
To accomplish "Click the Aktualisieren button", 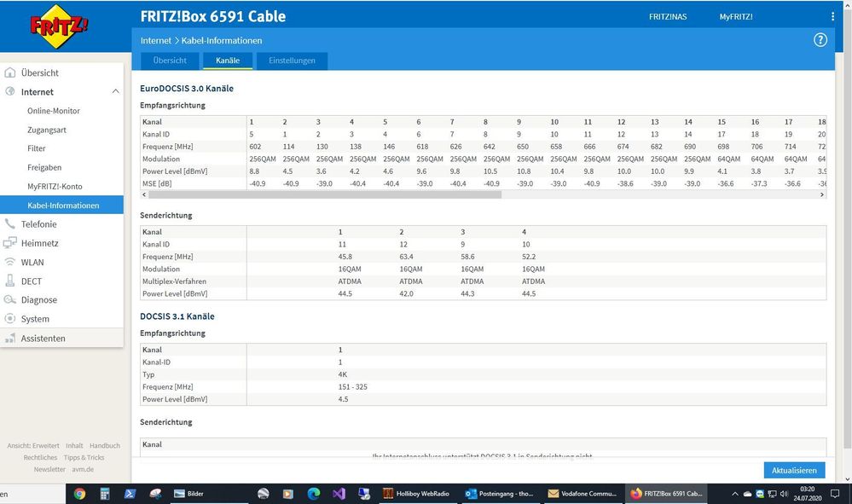I will pyautogui.click(x=794, y=471).
